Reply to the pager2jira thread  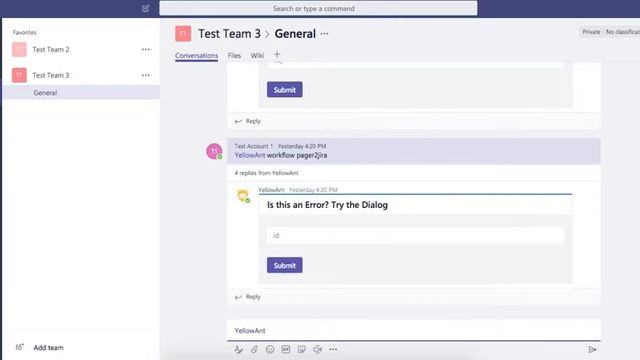pos(248,297)
